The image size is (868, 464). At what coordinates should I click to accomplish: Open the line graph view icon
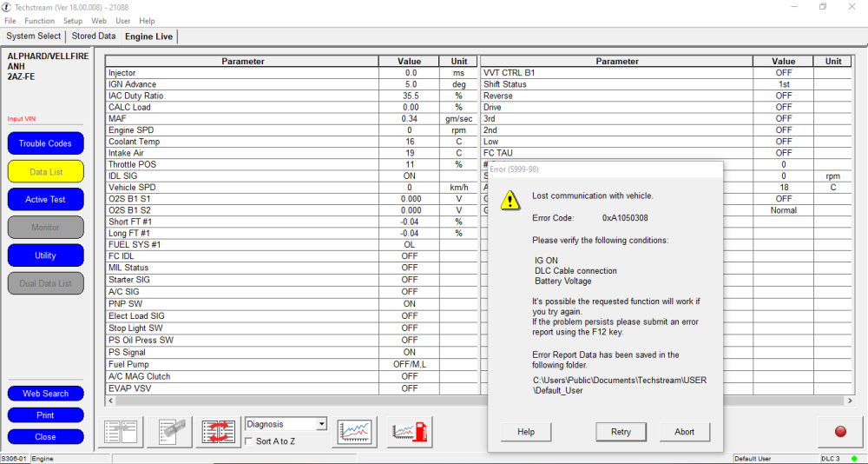pos(355,432)
